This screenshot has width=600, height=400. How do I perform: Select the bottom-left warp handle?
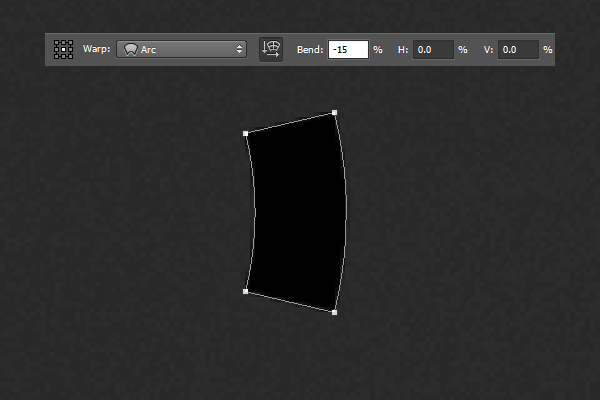246,291
